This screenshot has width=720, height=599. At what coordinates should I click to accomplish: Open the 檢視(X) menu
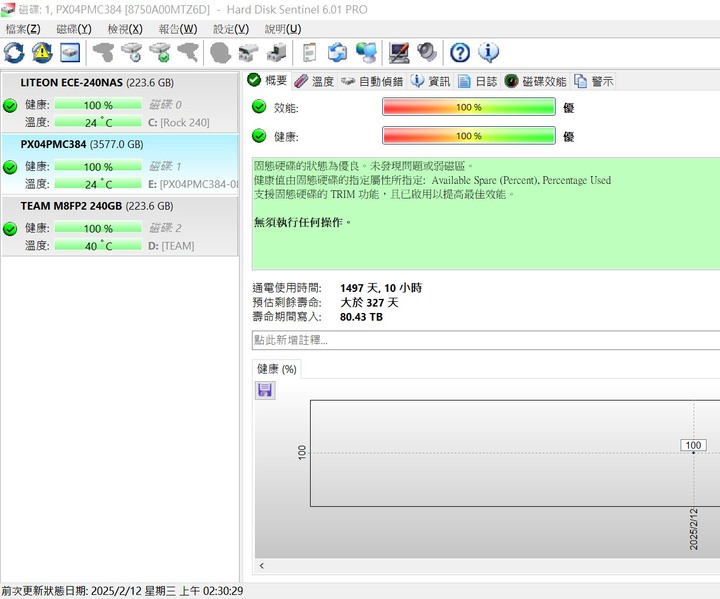pyautogui.click(x=125, y=29)
